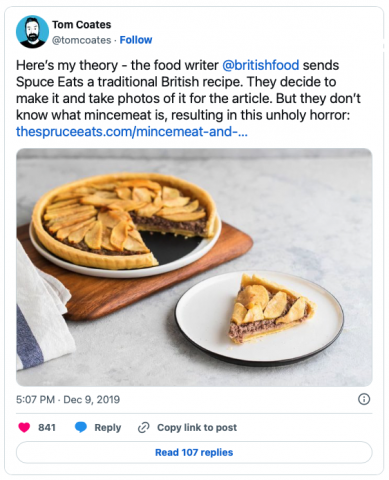Screen dimensions: 389x480
Task: Open the tweet timestamp 5:07 PM Dec 9, 2019
Action: click(x=68, y=399)
